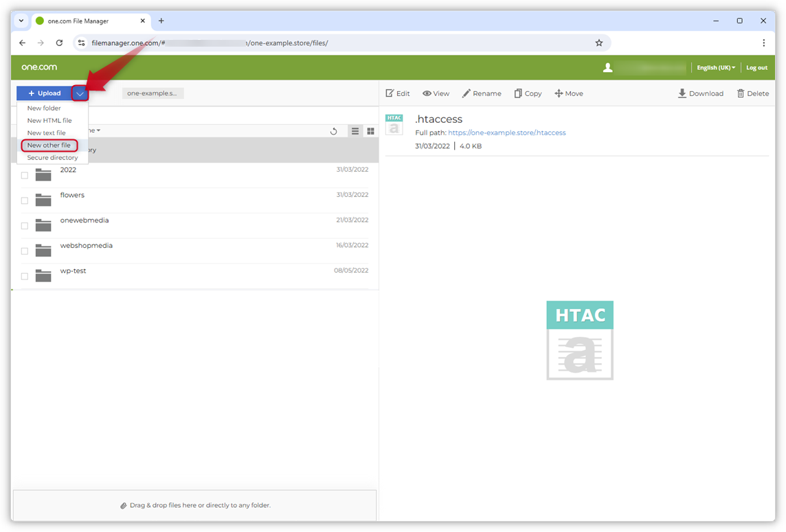Switch to grid view layout

[371, 131]
